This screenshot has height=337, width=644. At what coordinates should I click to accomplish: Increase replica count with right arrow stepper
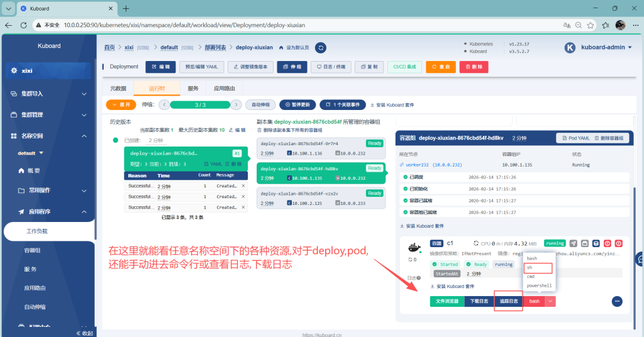point(236,105)
